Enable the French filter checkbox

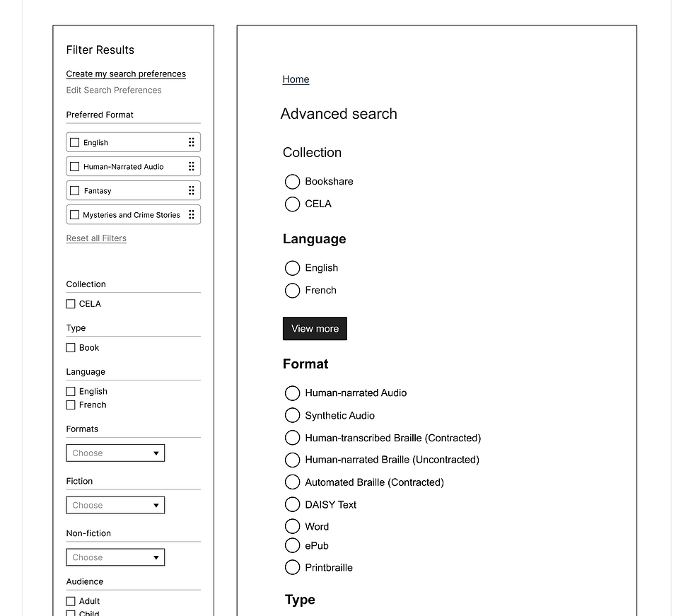click(71, 405)
